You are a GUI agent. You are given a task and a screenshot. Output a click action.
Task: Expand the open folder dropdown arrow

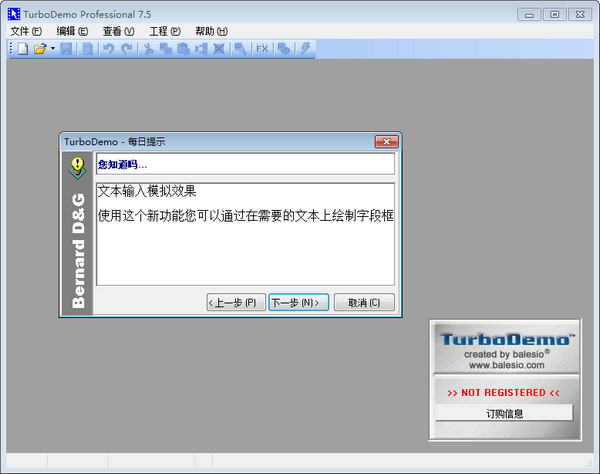point(53,49)
